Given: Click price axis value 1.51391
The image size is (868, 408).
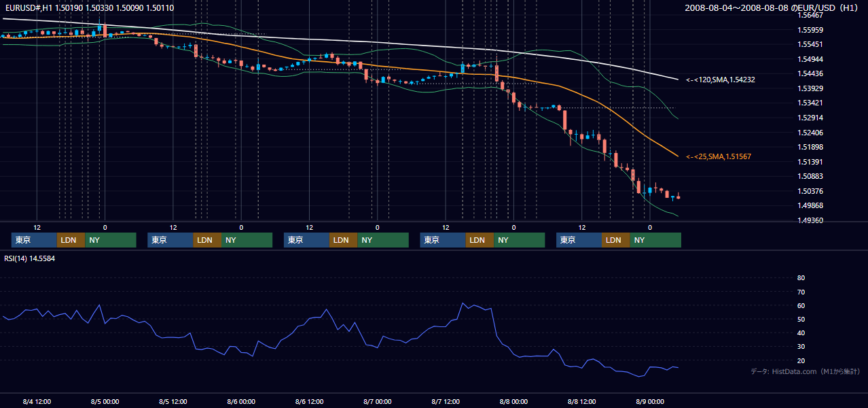Looking at the screenshot, I should (x=810, y=162).
